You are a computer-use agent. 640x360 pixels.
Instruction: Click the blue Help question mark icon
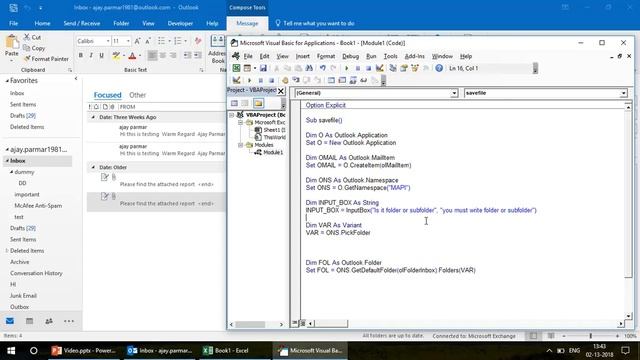tap(439, 68)
